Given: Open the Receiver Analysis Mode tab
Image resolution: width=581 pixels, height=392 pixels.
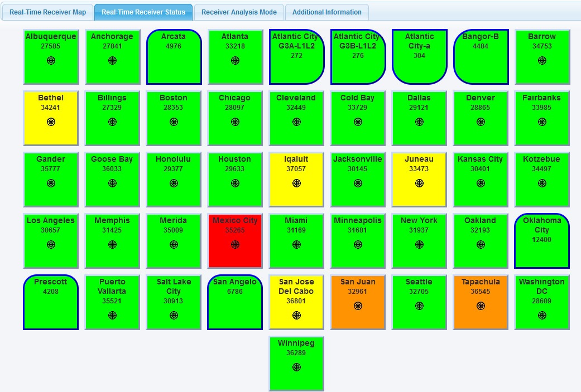Looking at the screenshot, I should click(x=239, y=12).
